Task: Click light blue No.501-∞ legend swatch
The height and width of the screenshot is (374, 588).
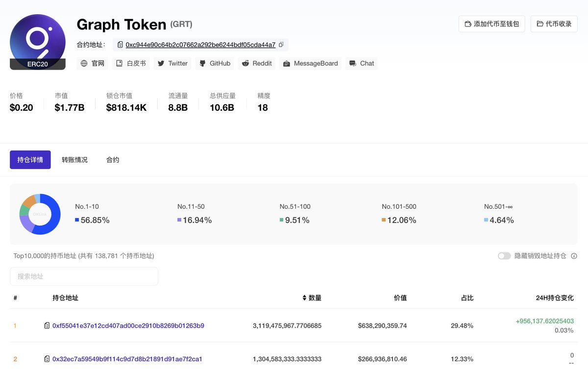Action: [x=486, y=221]
